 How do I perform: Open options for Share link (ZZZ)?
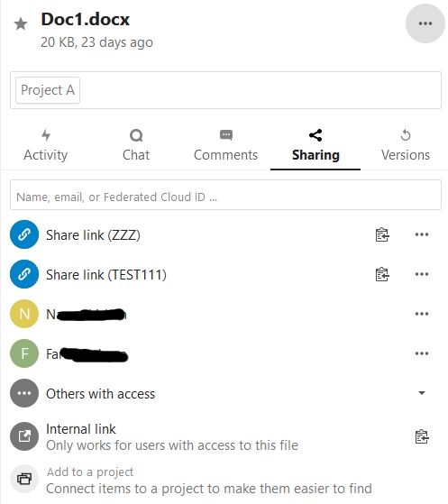(x=422, y=234)
